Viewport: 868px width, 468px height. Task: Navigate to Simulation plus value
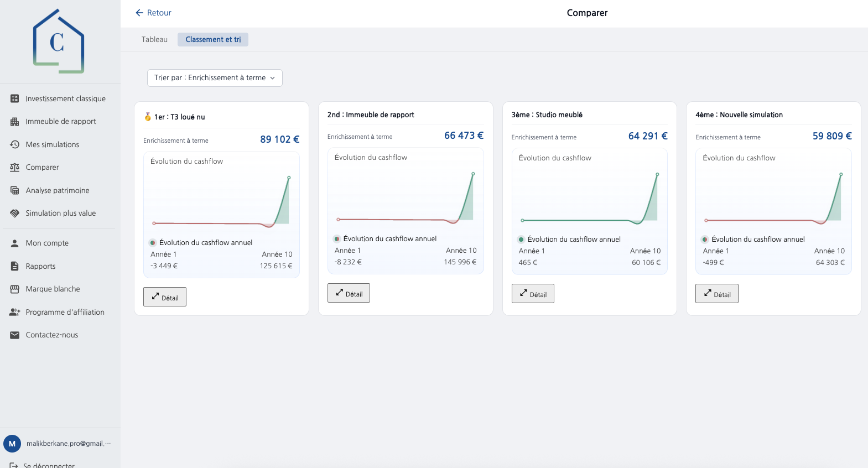(60, 213)
